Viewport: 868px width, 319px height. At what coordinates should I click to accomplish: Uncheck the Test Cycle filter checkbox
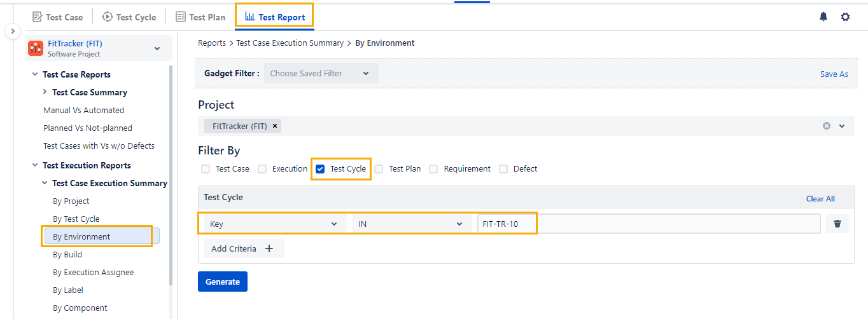point(320,169)
